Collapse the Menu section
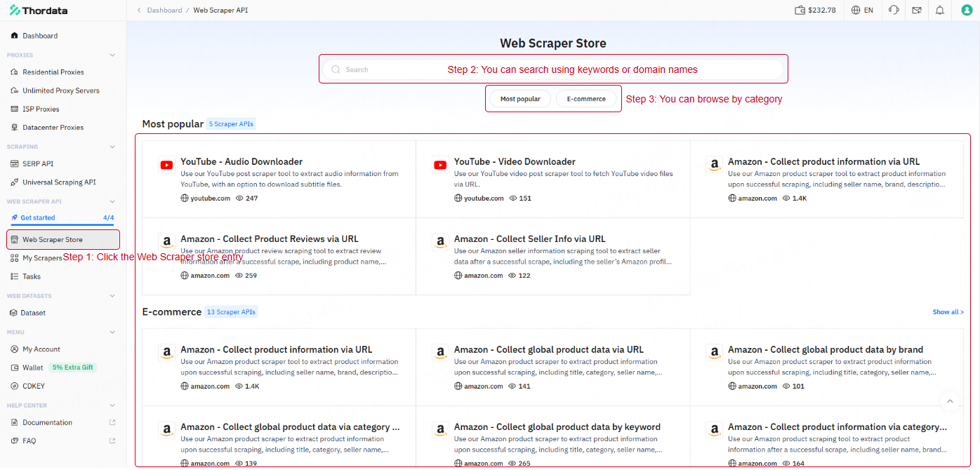 click(x=112, y=332)
